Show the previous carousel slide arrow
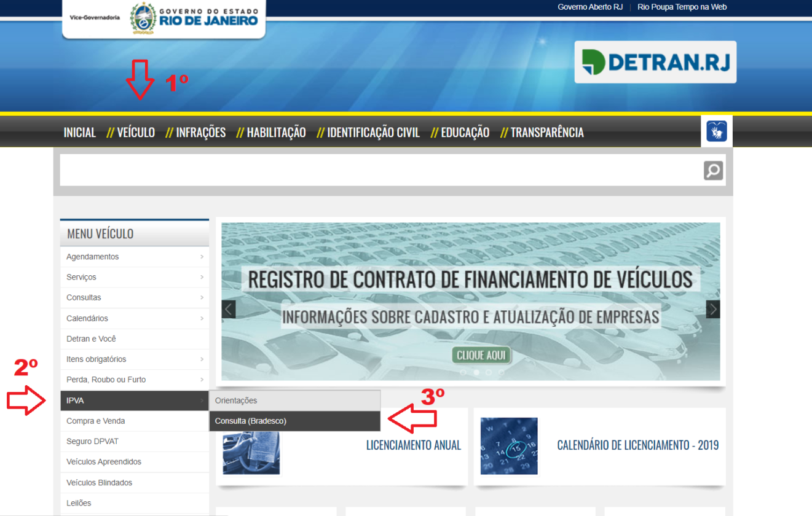812x516 pixels. click(229, 309)
